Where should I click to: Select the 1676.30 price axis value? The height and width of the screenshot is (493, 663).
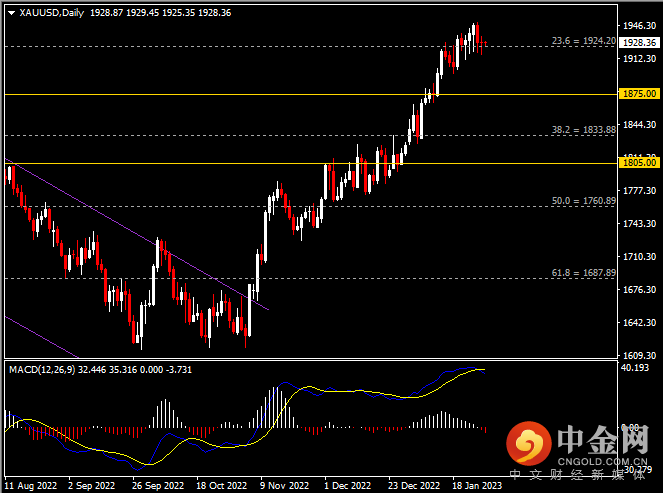(639, 290)
